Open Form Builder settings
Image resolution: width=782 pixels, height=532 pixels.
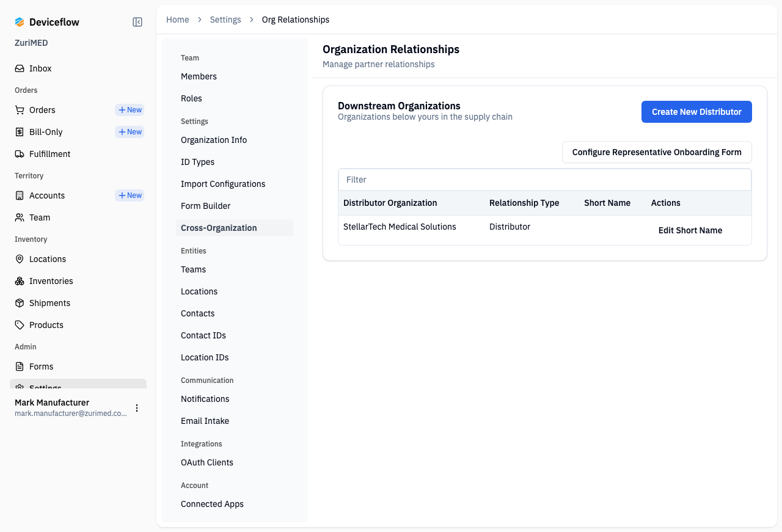tap(235, 206)
